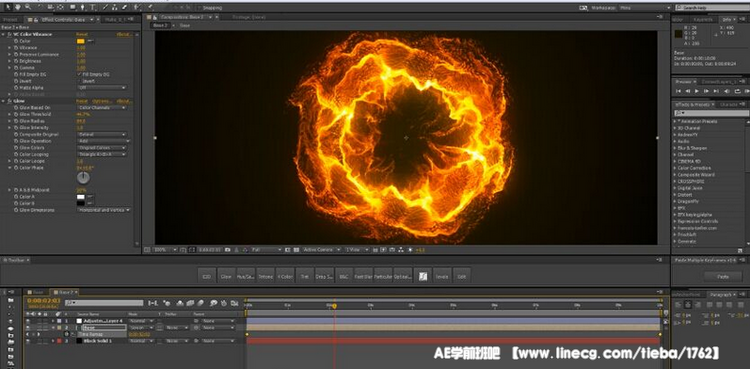Open the Color Looping dropdown

click(x=102, y=155)
